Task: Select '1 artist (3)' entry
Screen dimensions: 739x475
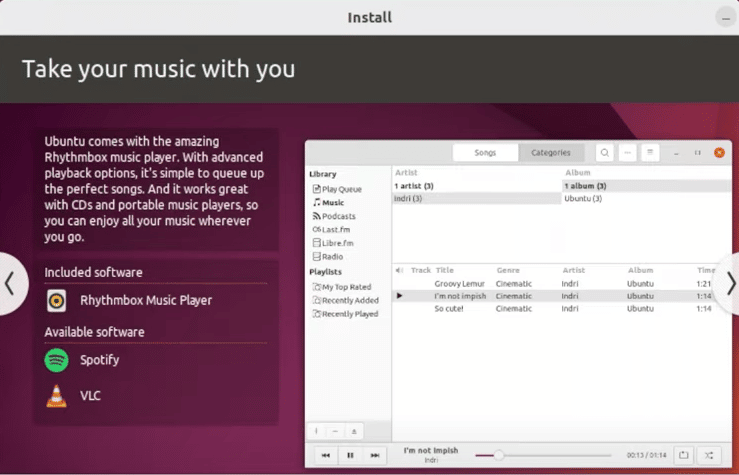Action: pos(476,186)
